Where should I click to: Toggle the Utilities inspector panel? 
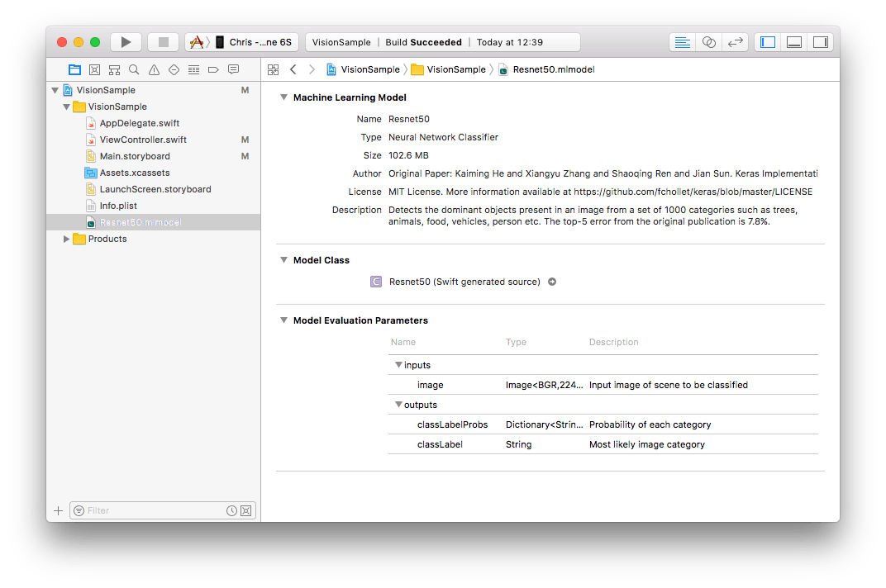(820, 41)
